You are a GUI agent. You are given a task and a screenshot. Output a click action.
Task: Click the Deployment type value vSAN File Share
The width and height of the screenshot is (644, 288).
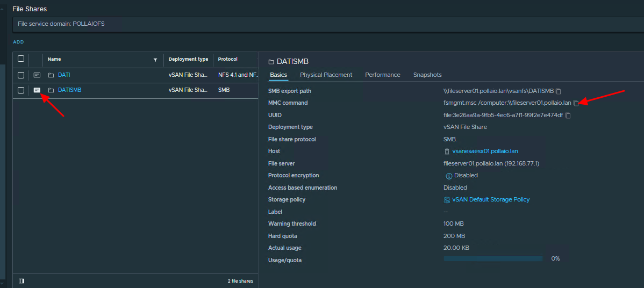(x=466, y=127)
